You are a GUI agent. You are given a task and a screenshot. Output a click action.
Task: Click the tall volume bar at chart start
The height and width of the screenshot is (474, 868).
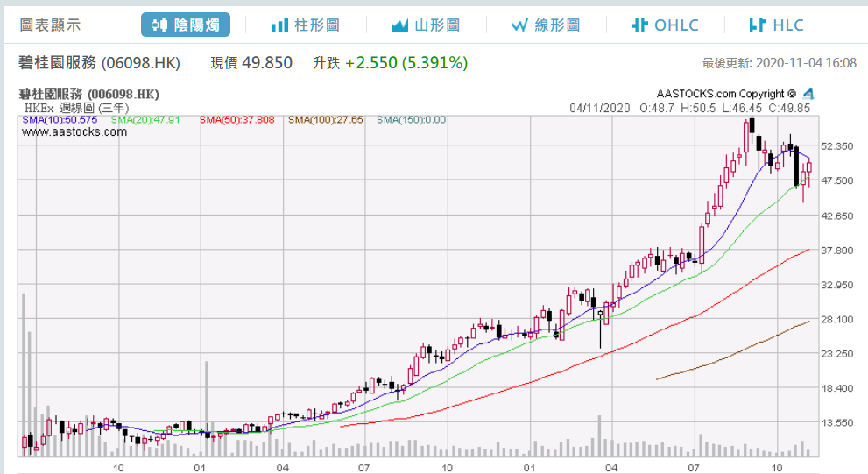point(24,375)
